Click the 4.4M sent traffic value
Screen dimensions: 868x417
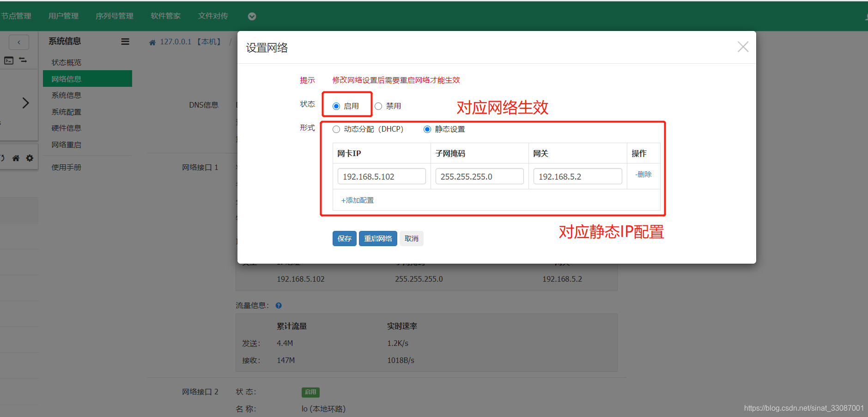pyautogui.click(x=285, y=343)
